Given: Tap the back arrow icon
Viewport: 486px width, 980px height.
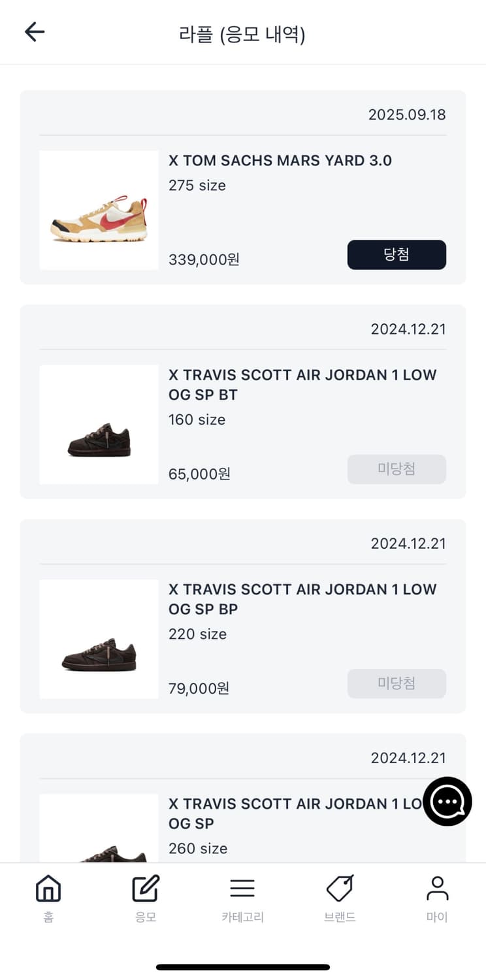Looking at the screenshot, I should click(x=34, y=32).
